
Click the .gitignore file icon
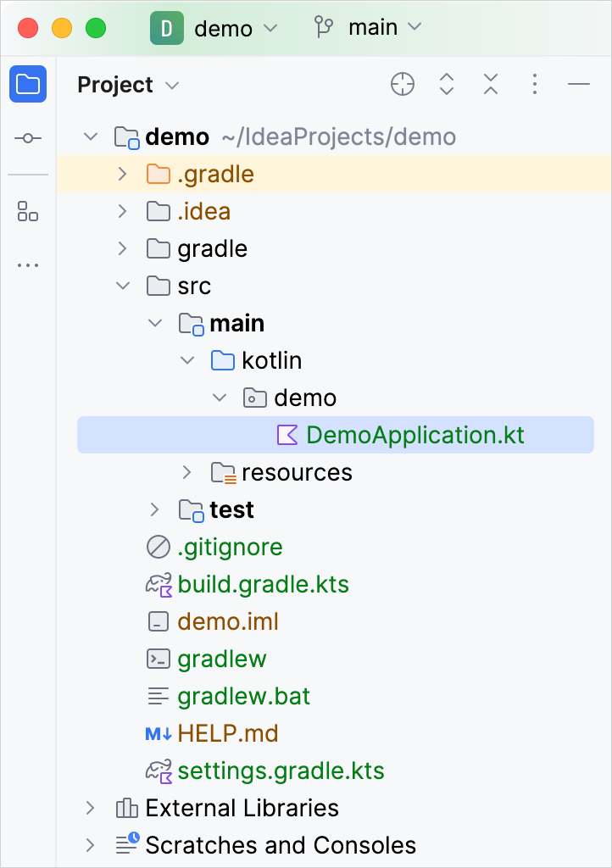pyautogui.click(x=159, y=547)
